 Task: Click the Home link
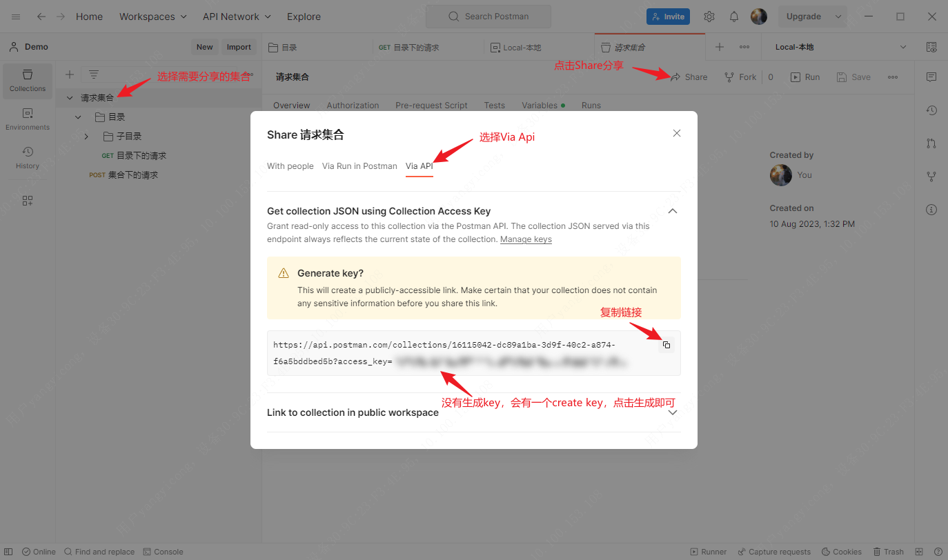(x=89, y=17)
